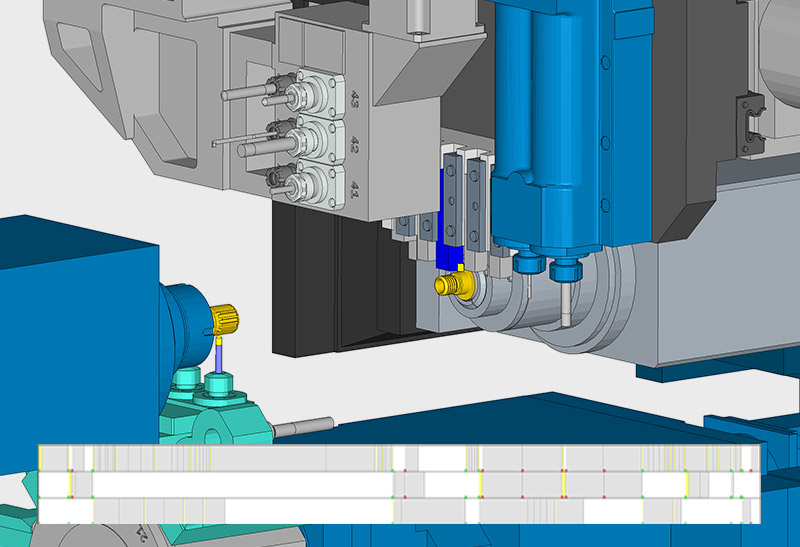The width and height of the screenshot is (800, 547).
Task: Click the long white segment in bottom timeline row
Action: (310, 510)
